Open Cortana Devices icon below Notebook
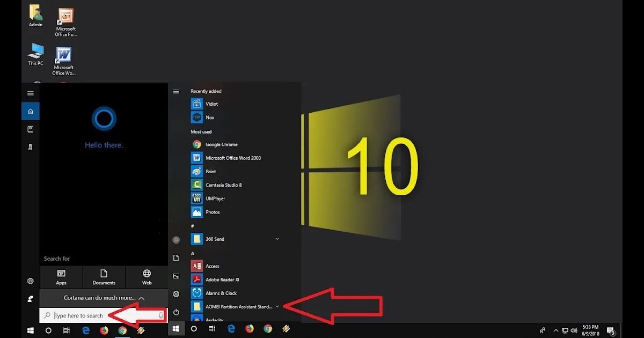 coord(31,147)
